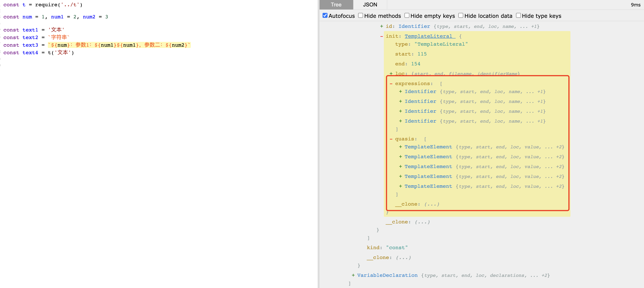Expand the last TemplateElement in quasis
644x288 pixels.
coord(400,186)
